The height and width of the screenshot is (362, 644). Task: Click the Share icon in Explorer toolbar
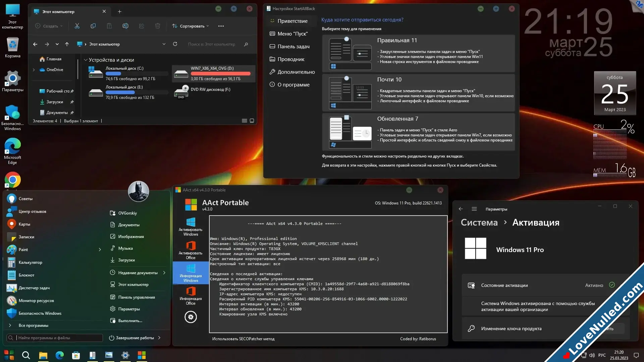(x=142, y=26)
